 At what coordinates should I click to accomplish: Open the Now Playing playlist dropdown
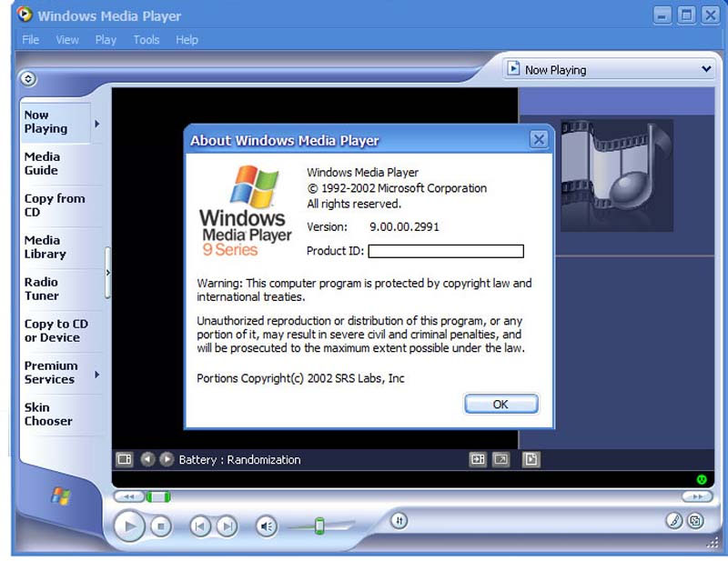coord(706,69)
